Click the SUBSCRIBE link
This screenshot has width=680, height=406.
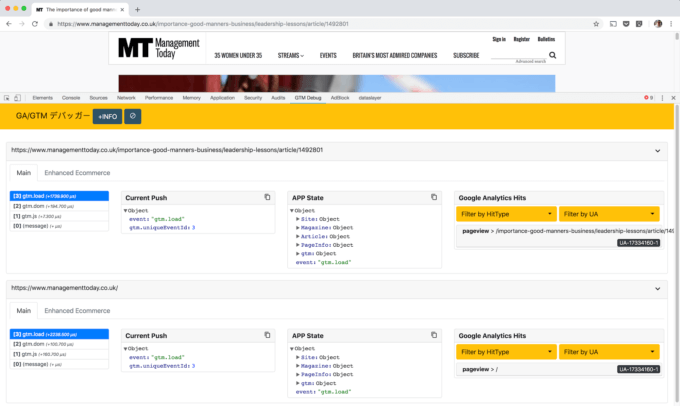466,56
